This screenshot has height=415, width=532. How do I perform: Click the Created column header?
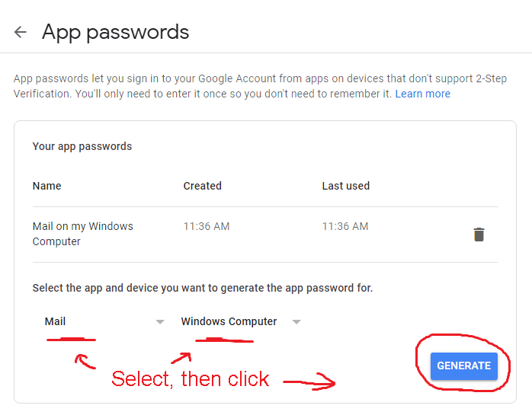pos(202,186)
